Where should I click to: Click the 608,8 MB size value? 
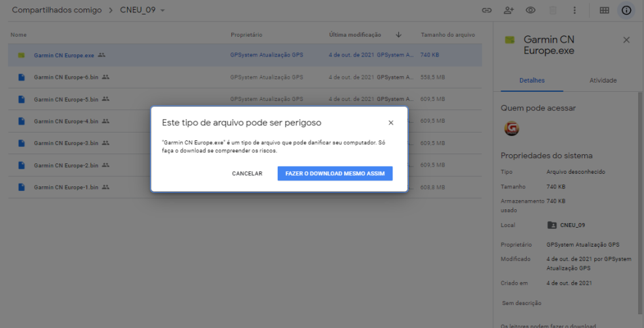tap(432, 187)
